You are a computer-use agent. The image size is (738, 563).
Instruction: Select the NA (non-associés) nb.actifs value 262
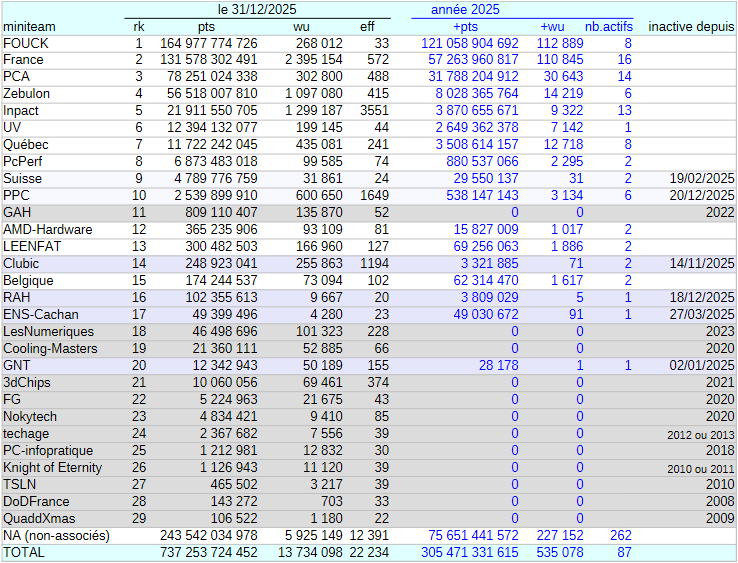click(621, 536)
